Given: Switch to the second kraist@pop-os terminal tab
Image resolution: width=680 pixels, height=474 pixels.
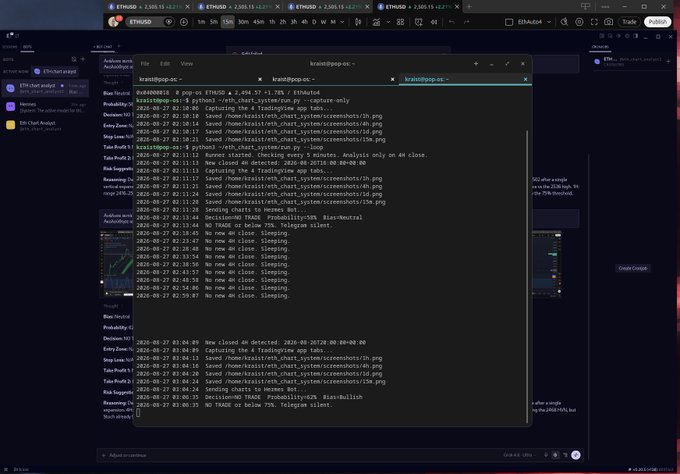Looking at the screenshot, I should 332,79.
